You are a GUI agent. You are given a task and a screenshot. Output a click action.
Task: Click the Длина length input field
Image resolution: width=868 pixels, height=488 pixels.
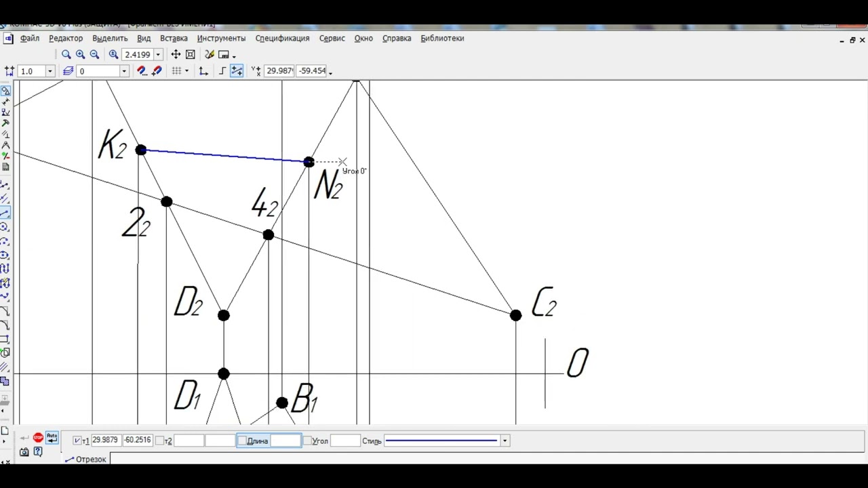[x=285, y=441]
